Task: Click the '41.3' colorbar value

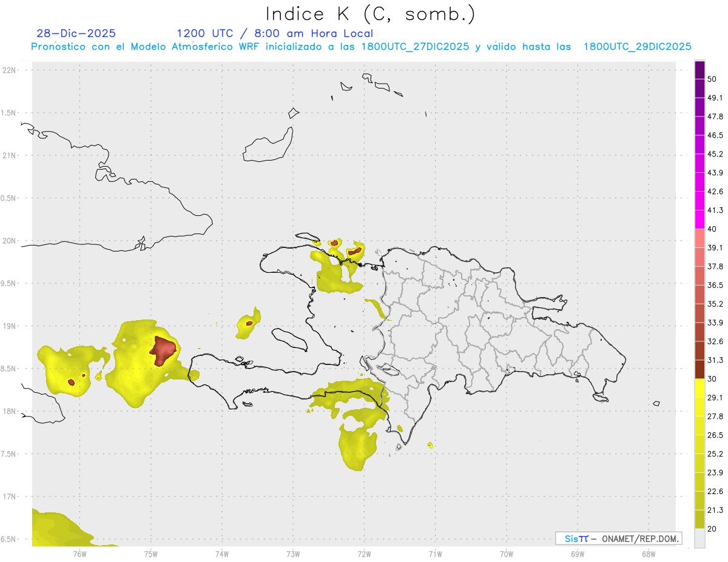Action: pyautogui.click(x=715, y=210)
